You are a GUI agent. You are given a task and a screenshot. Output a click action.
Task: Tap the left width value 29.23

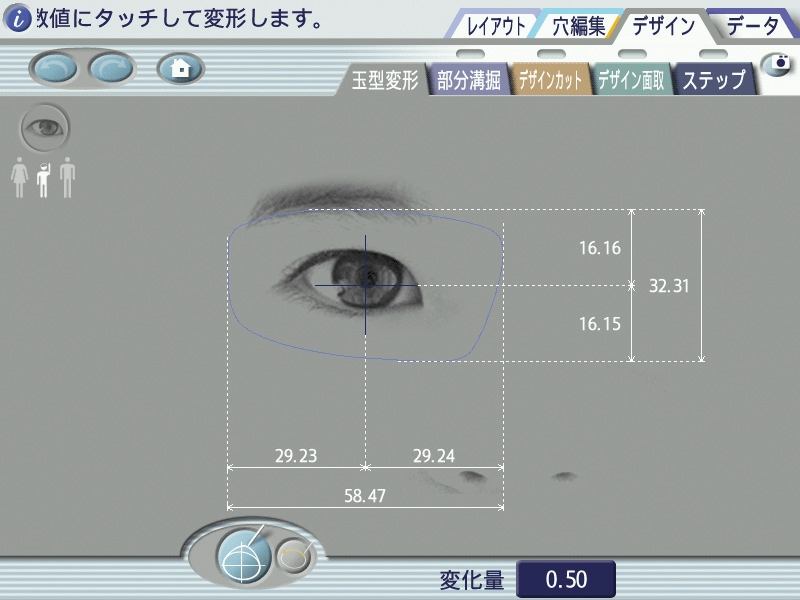[296, 455]
